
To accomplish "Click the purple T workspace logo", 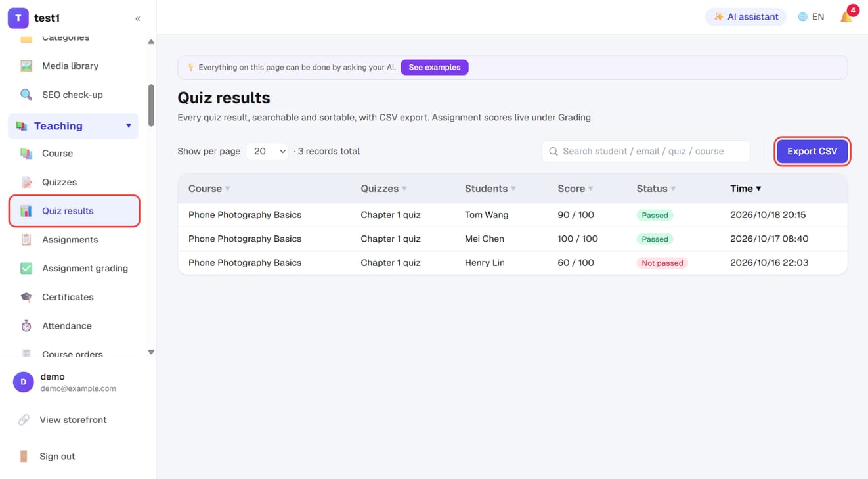I will tap(18, 18).
